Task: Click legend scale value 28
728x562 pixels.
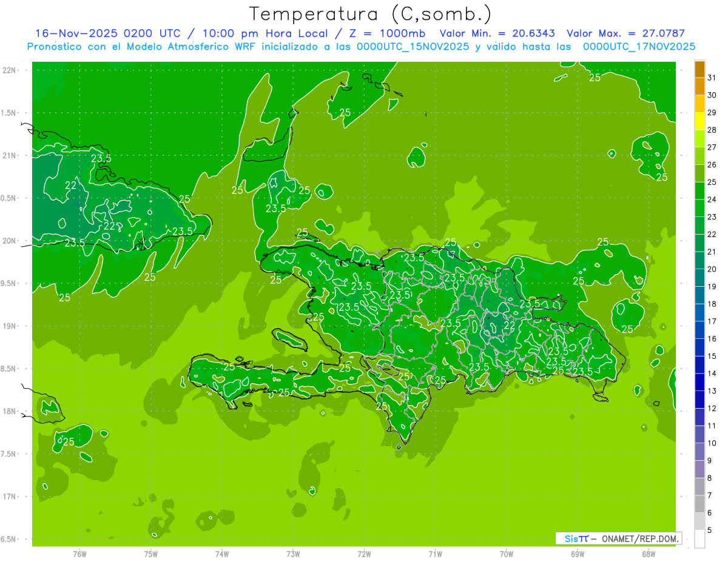Action: [712, 130]
